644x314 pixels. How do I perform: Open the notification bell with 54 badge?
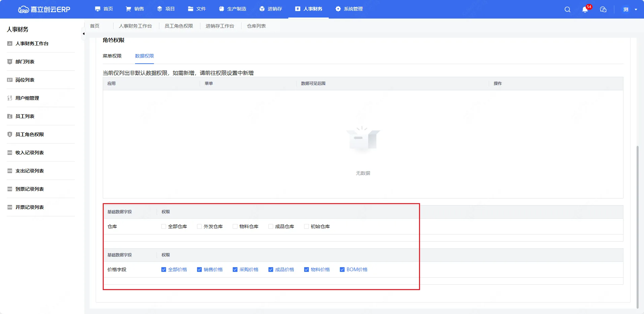tap(585, 9)
